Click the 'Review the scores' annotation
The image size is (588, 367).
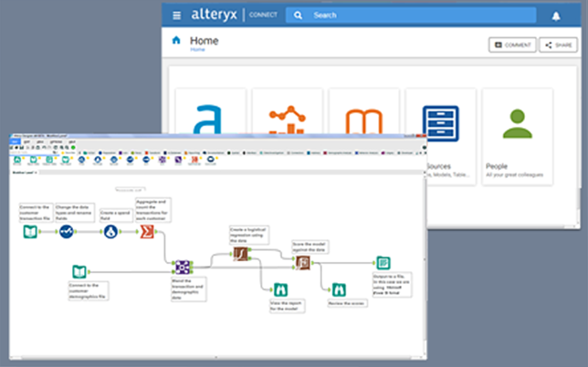coord(347,303)
